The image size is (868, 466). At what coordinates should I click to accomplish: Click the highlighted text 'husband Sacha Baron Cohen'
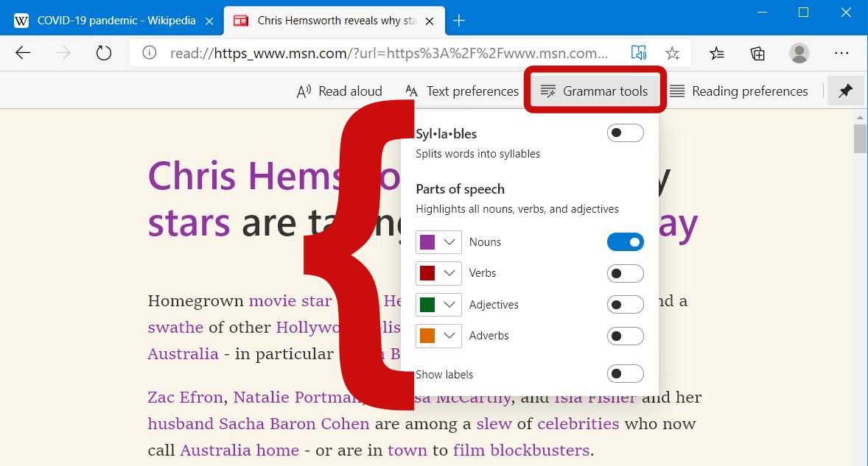259,424
